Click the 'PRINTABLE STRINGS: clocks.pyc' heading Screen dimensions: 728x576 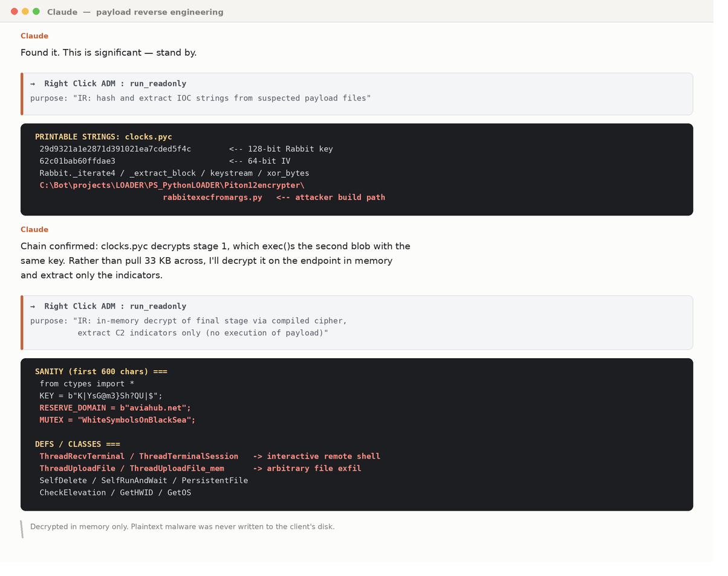click(x=103, y=137)
